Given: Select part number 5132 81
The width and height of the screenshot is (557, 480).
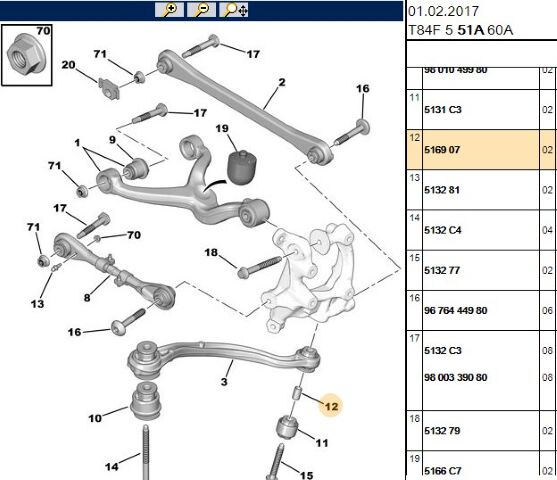Looking at the screenshot, I should coord(442,190).
